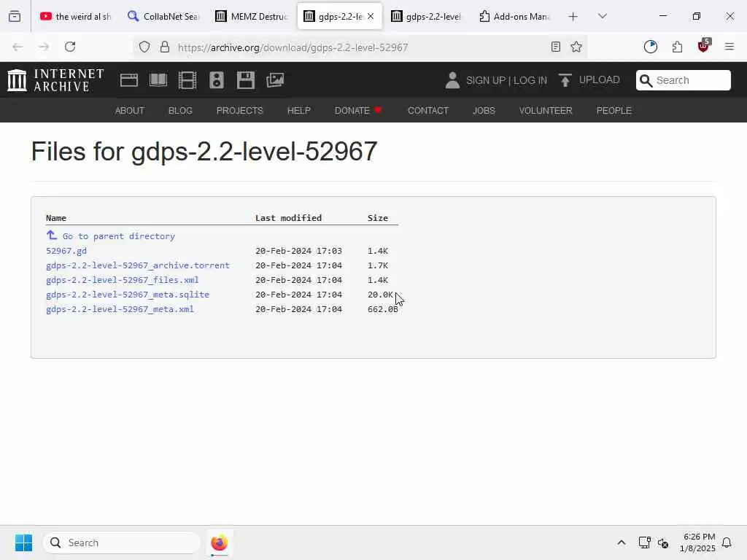Viewport: 747px width, 560px height.
Task: Open the BLOG menu item
Action: point(180,111)
